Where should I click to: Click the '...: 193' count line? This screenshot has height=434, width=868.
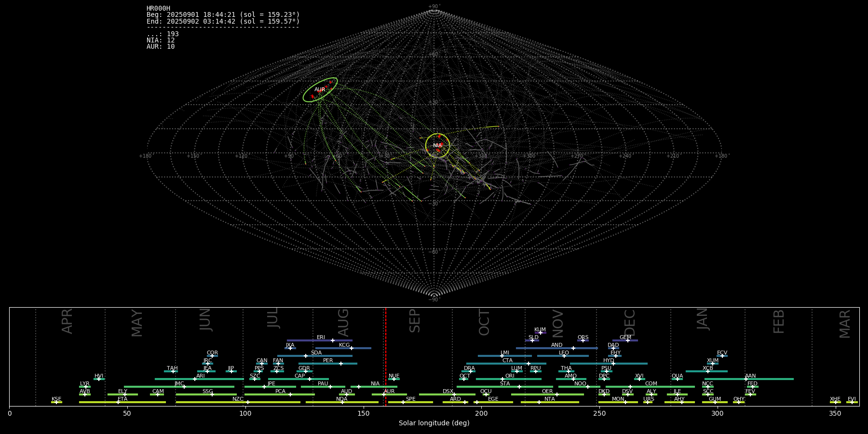click(x=163, y=34)
